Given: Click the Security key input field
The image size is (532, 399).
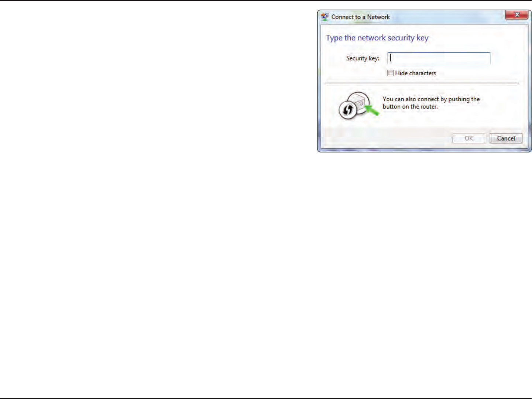Looking at the screenshot, I should (439, 59).
